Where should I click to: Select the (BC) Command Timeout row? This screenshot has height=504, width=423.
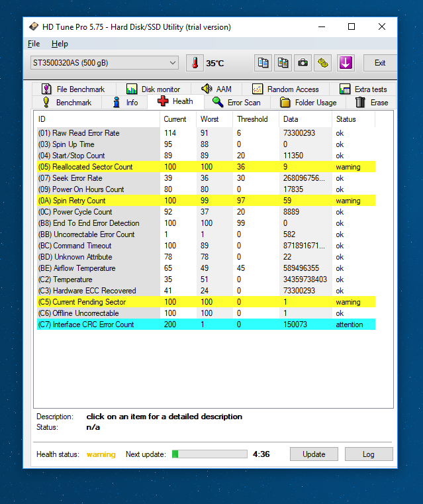point(206,246)
